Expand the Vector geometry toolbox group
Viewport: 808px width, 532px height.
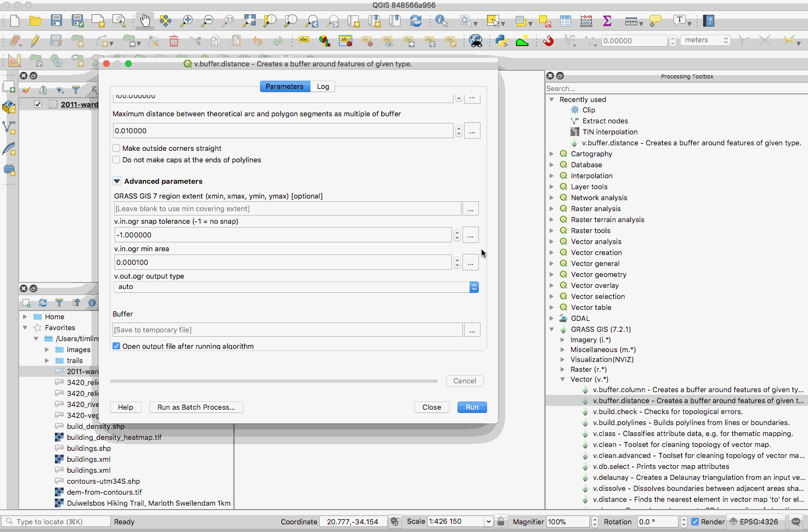(x=552, y=274)
